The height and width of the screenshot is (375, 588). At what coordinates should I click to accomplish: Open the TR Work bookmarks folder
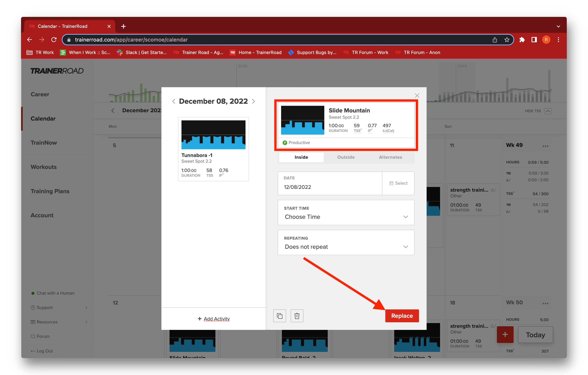tap(40, 52)
